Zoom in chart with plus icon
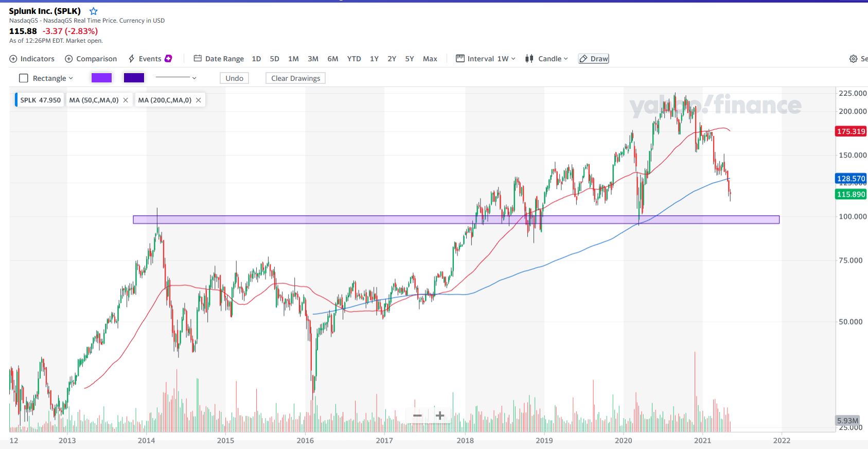Viewport: 868px width, 449px height. click(440, 416)
